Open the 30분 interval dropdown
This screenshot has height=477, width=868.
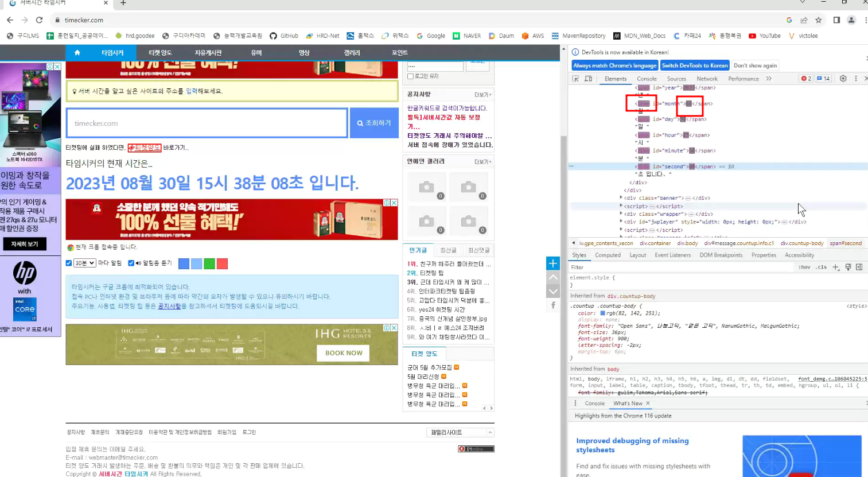click(x=84, y=263)
